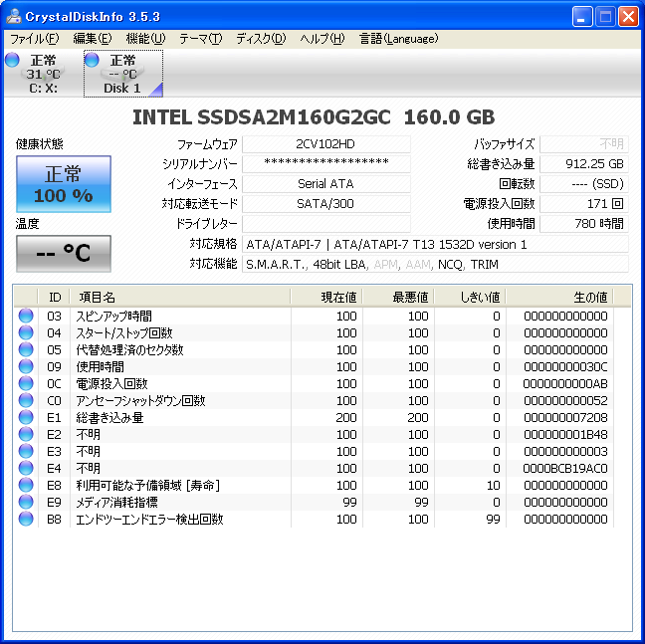Select the アンセーフシャットダウン回数 row name
Viewport: 645px width, 644px height.
click(140, 400)
